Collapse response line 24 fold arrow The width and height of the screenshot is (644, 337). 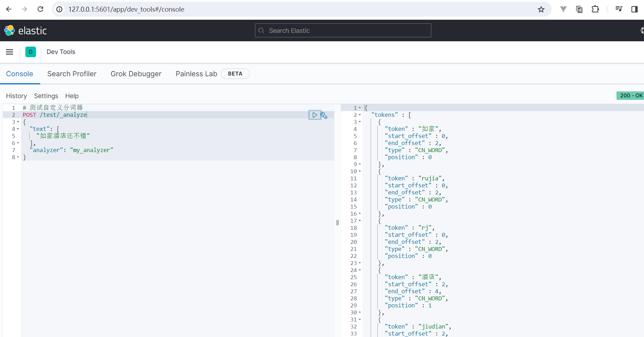click(x=360, y=270)
